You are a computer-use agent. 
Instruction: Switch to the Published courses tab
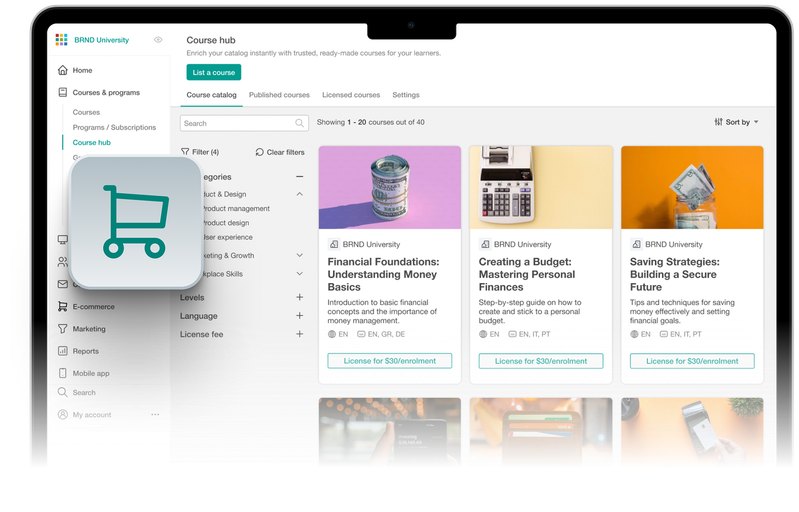click(x=279, y=95)
